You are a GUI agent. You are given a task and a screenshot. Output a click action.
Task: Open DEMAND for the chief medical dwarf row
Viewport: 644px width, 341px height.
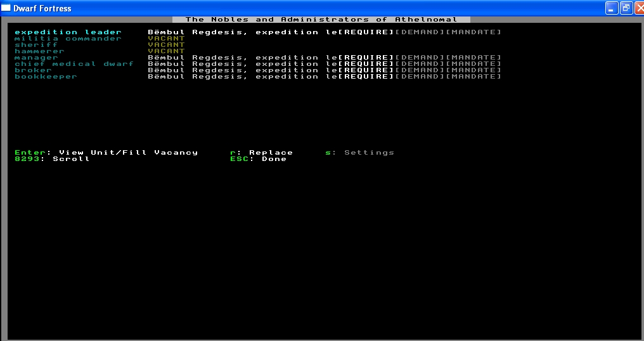point(420,64)
